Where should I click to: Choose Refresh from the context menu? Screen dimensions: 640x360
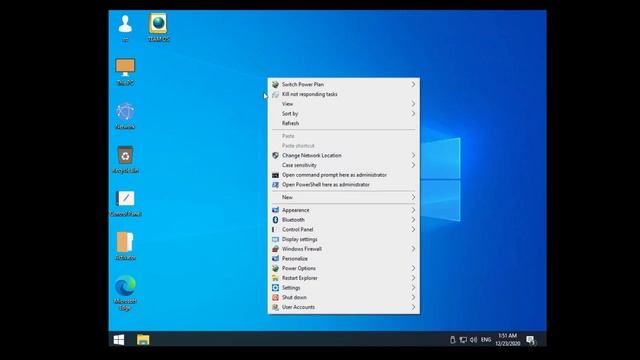tap(344, 123)
